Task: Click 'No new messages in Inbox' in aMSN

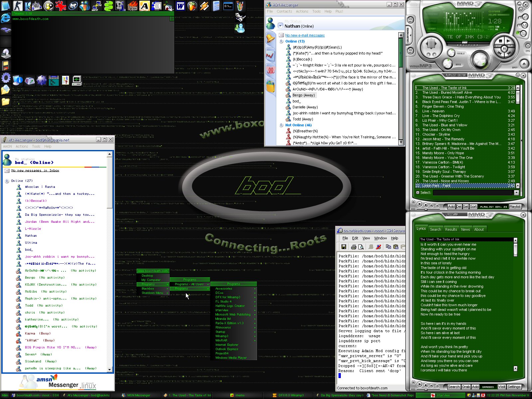Action: [35, 170]
